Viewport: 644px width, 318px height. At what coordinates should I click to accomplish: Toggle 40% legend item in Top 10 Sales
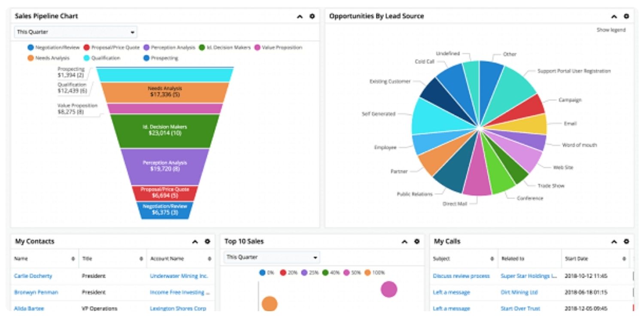point(331,273)
